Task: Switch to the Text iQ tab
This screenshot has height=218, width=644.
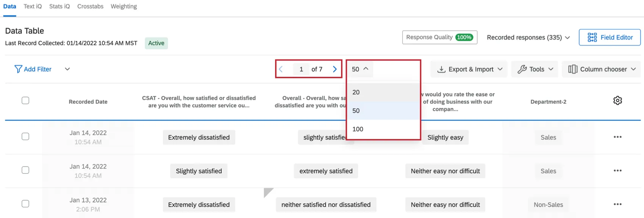Action: tap(32, 6)
